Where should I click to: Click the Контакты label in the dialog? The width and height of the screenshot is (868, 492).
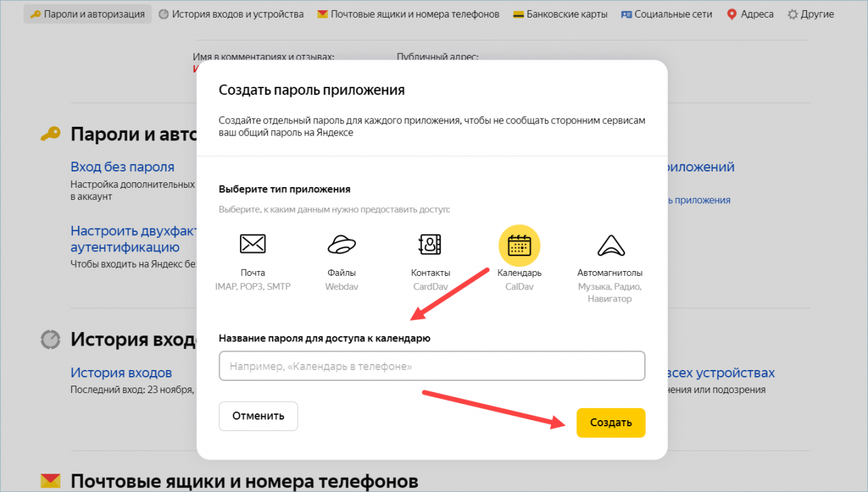pyautogui.click(x=431, y=273)
